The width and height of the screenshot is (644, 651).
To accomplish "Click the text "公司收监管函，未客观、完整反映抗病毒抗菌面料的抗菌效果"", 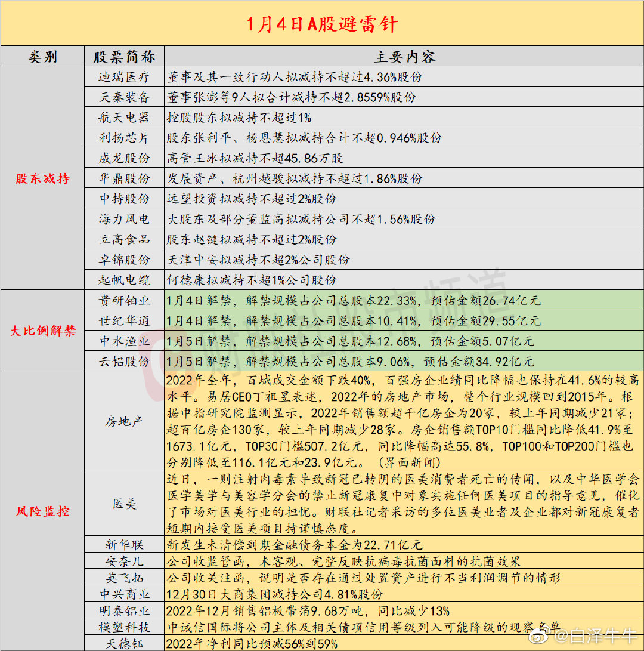I will [343, 561].
